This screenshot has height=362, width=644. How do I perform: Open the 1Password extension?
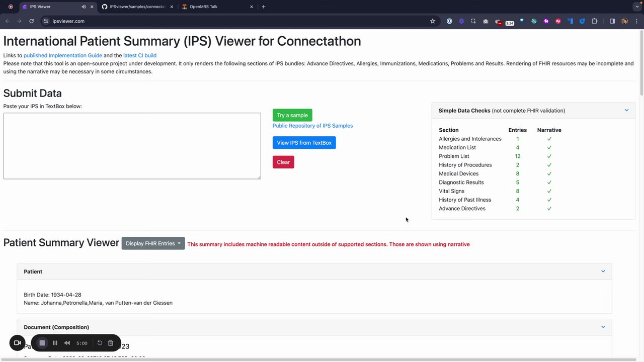pyautogui.click(x=449, y=21)
